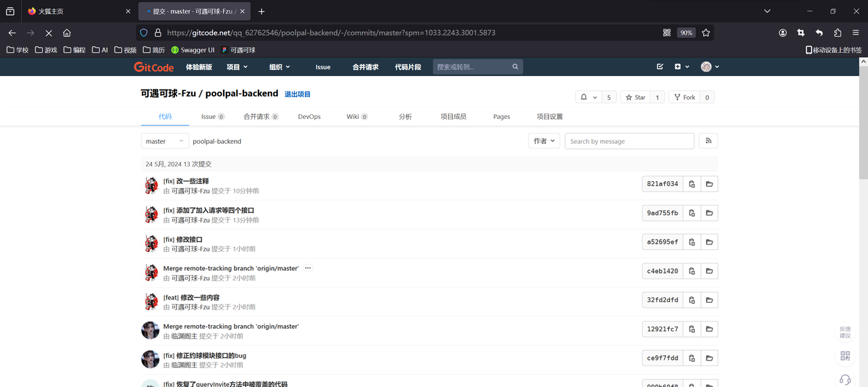
Task: Star the poolpal-backend project
Action: tap(635, 97)
